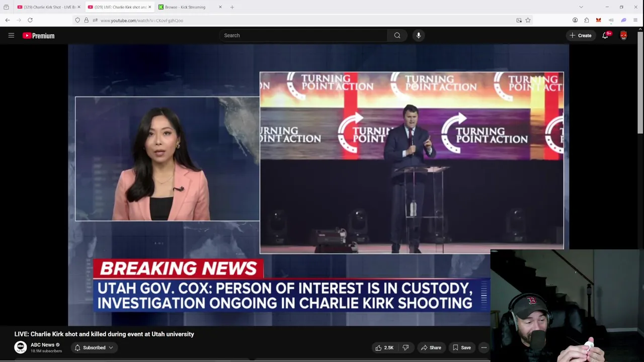Start voice search with microphone icon
This screenshot has width=644, height=362.
419,35
